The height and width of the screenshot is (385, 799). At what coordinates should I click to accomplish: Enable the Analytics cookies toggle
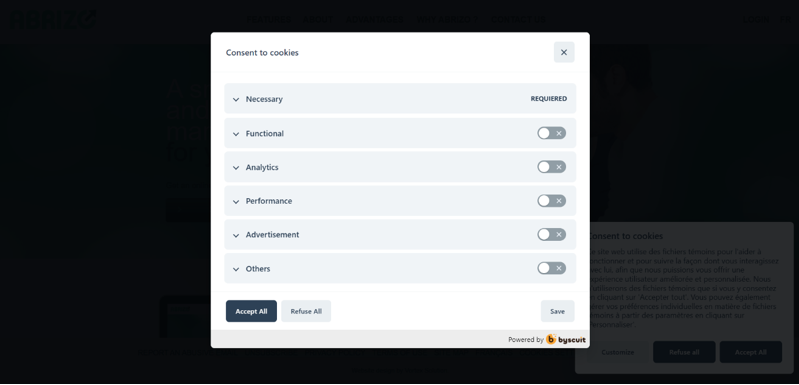[551, 167]
